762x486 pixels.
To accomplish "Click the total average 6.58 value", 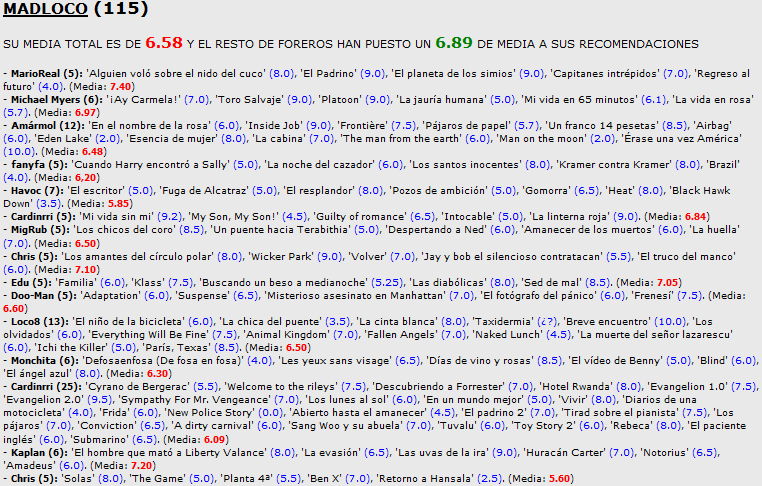I will point(164,43).
